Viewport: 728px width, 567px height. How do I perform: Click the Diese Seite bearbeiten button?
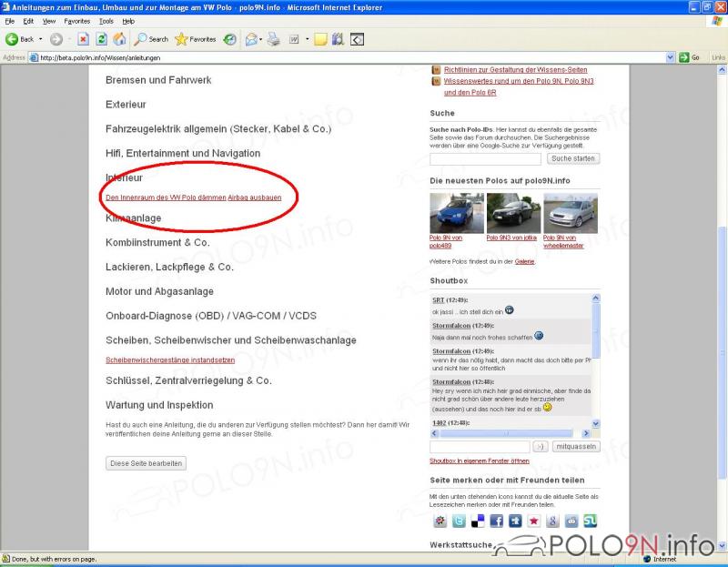click(x=146, y=463)
